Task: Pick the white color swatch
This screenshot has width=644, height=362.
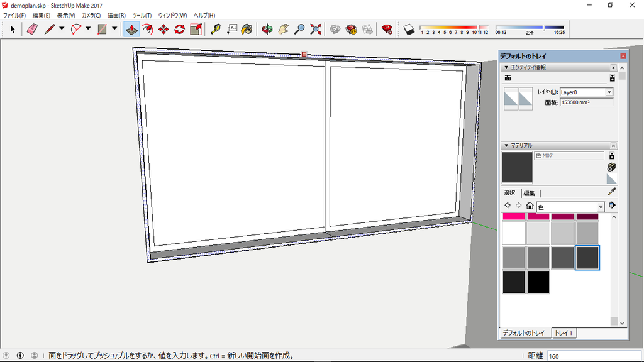Action: pyautogui.click(x=514, y=234)
